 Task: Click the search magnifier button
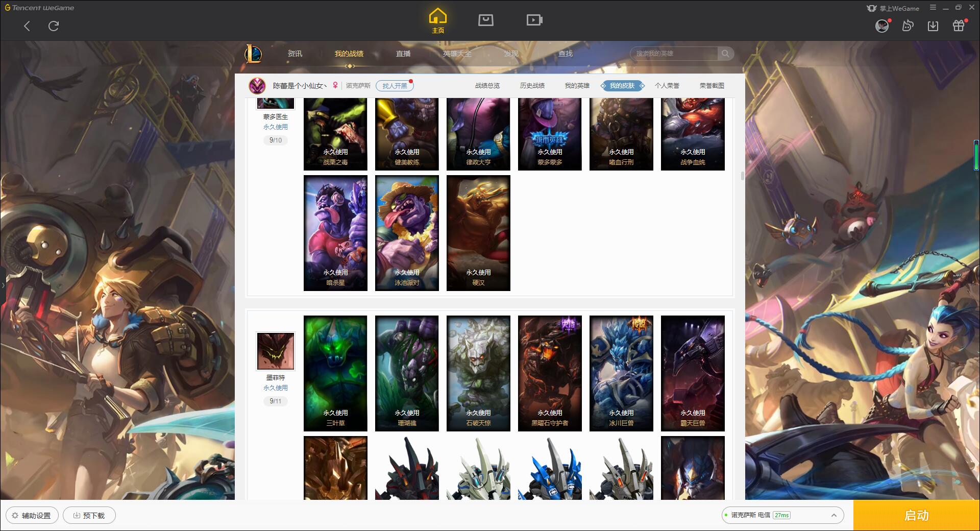point(725,54)
